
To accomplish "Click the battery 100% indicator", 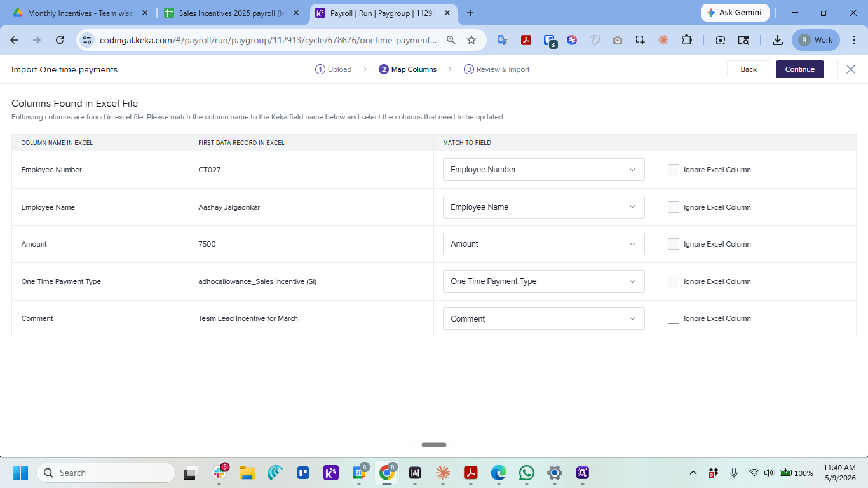I will click(796, 473).
